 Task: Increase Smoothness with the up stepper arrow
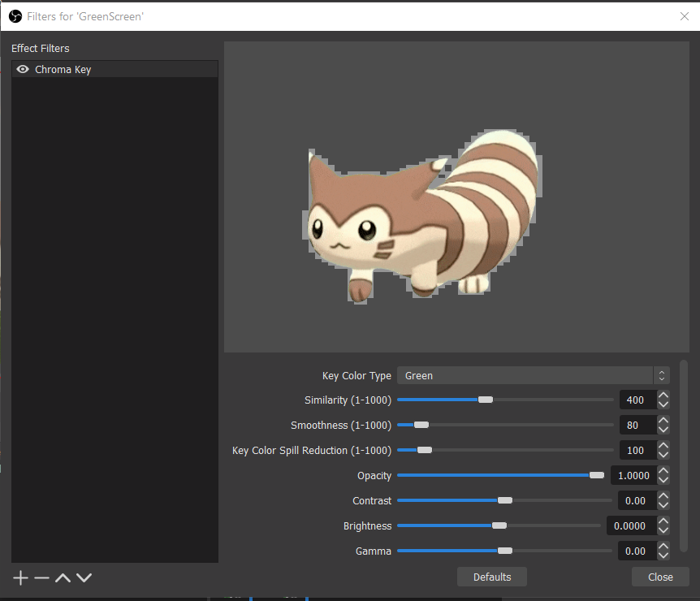[x=663, y=420]
